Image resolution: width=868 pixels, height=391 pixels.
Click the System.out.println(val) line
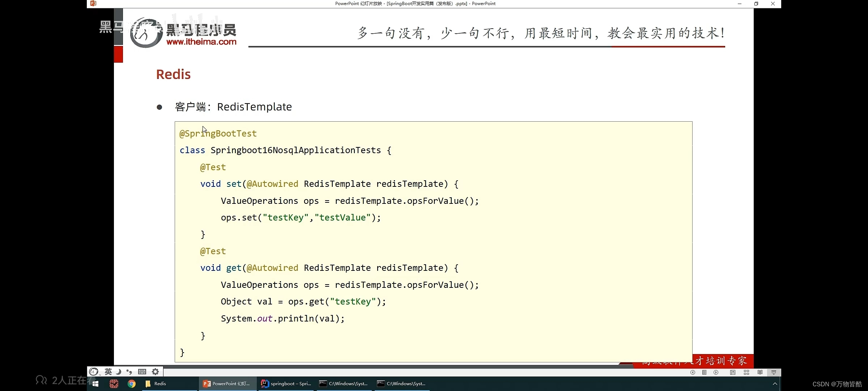tap(282, 319)
